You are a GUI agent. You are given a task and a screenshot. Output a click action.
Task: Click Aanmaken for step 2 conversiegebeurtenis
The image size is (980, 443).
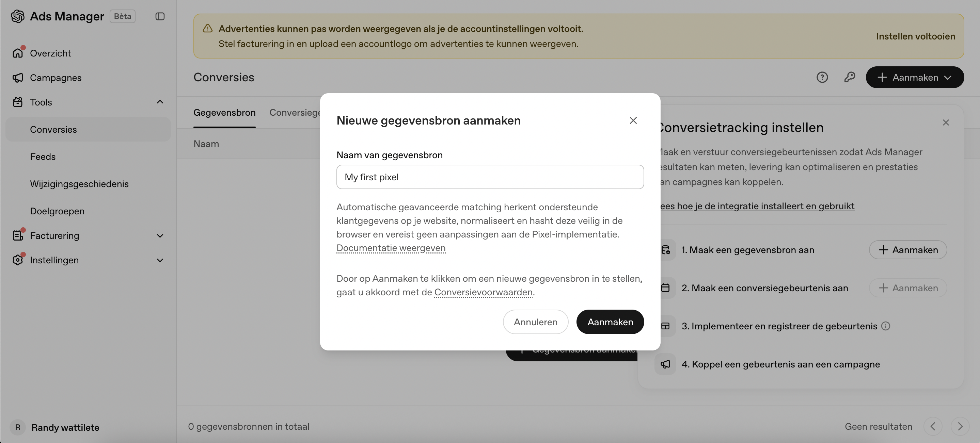click(x=908, y=288)
